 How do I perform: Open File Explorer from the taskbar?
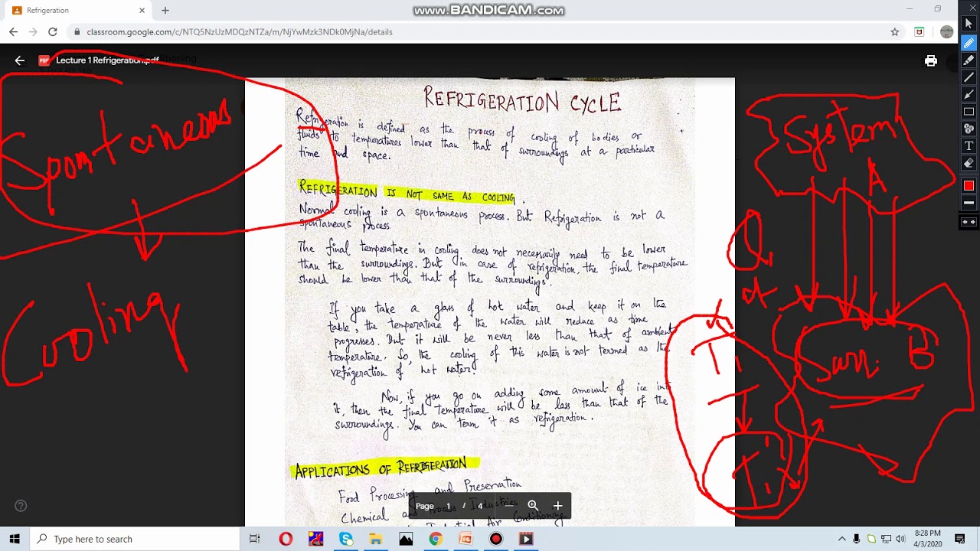[376, 539]
